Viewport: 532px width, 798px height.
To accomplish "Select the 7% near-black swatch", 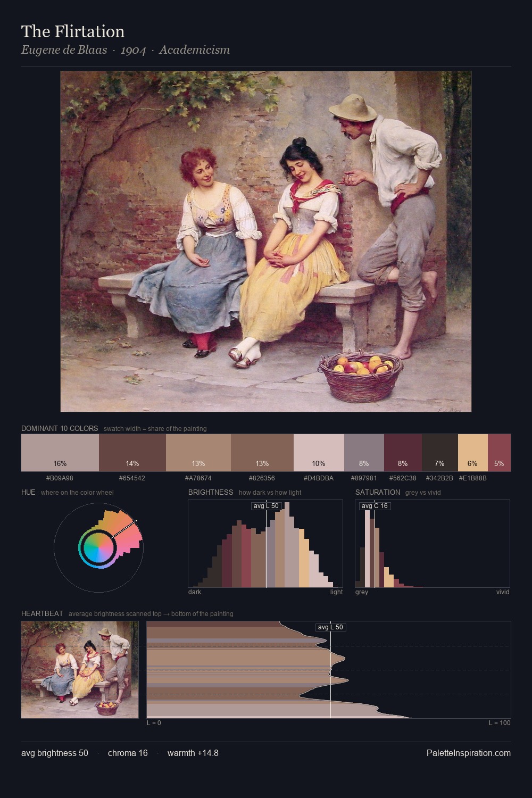I will click(x=439, y=453).
